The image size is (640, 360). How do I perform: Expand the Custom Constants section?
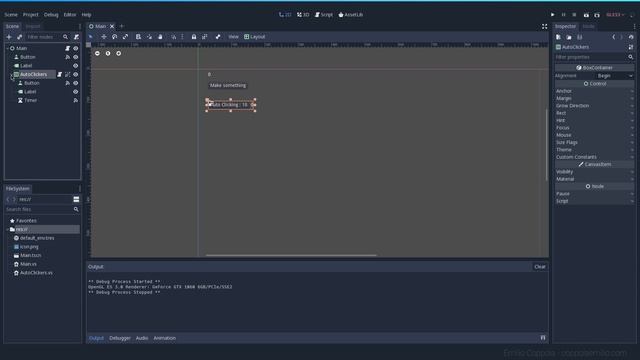click(594, 157)
